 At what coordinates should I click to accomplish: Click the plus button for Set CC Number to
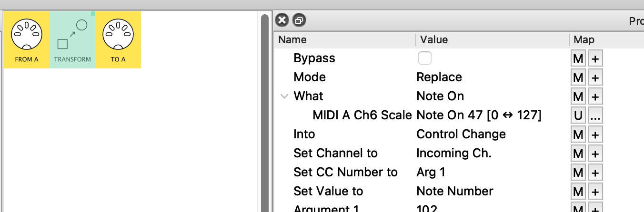[x=595, y=173]
